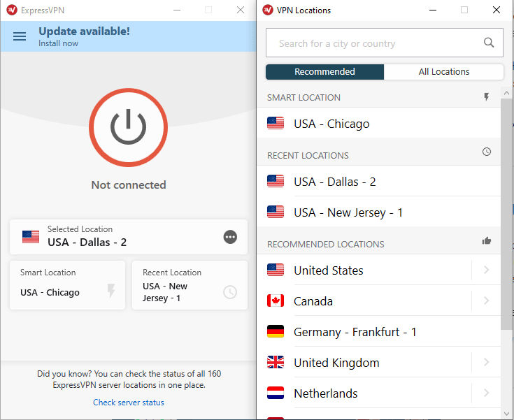
Task: Click the Canada flag icon
Action: (276, 300)
